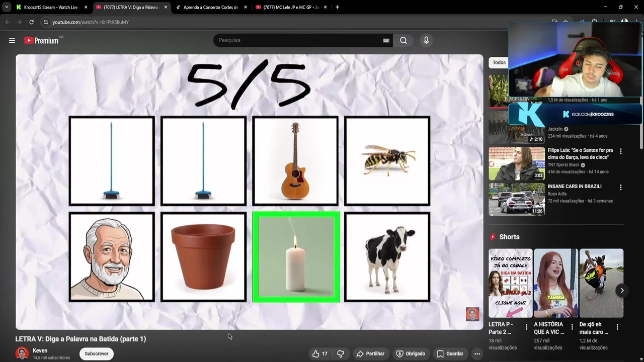The image size is (644, 362).
Task: Open more actions ellipsis below video
Action: click(477, 353)
